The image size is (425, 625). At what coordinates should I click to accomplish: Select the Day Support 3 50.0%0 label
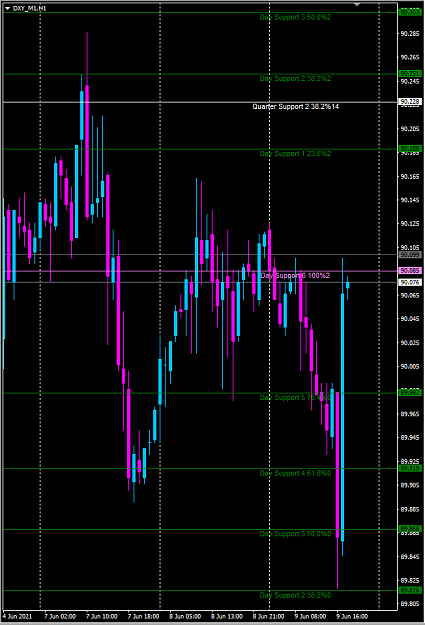(x=295, y=534)
